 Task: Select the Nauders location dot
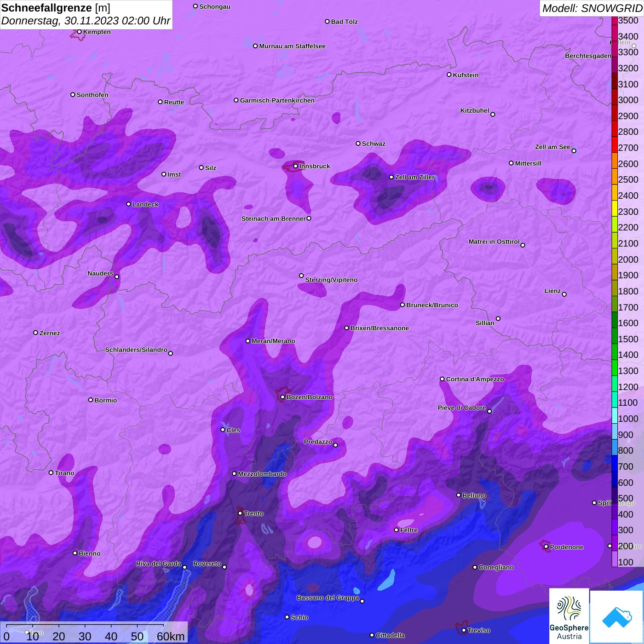tap(117, 276)
